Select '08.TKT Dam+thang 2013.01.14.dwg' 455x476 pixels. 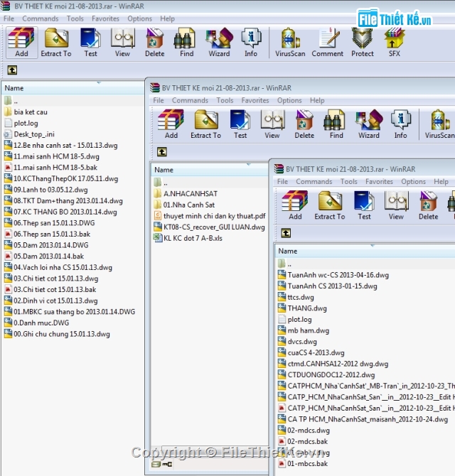(68, 201)
